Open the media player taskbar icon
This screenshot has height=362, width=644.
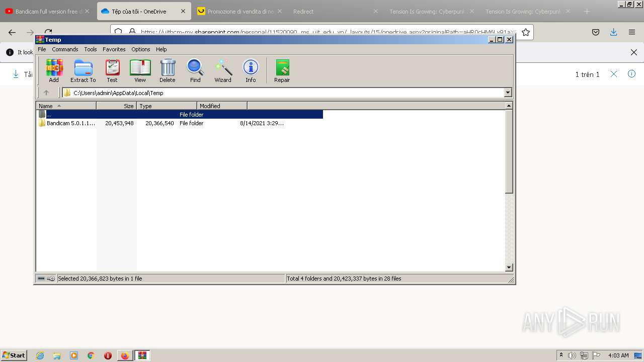click(74, 355)
